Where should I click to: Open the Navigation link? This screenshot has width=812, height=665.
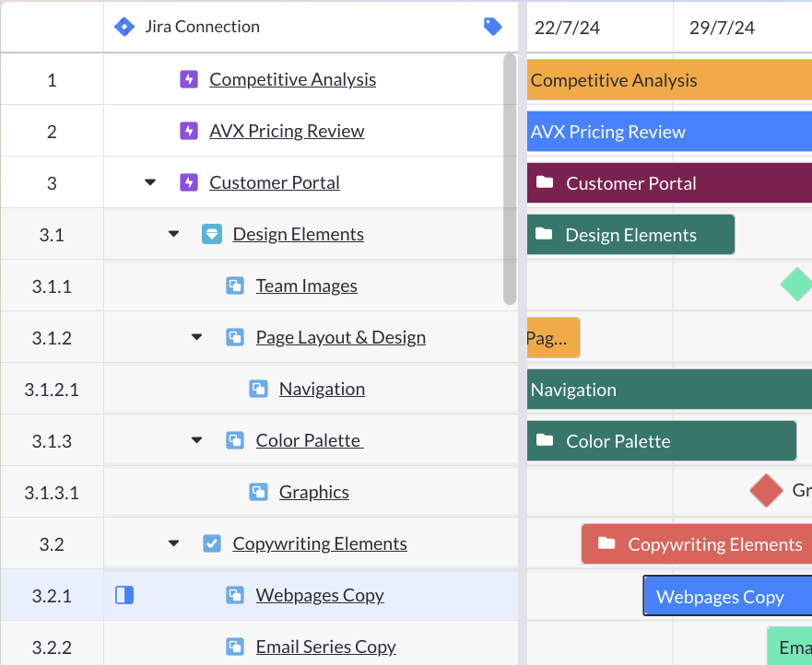pyautogui.click(x=322, y=390)
